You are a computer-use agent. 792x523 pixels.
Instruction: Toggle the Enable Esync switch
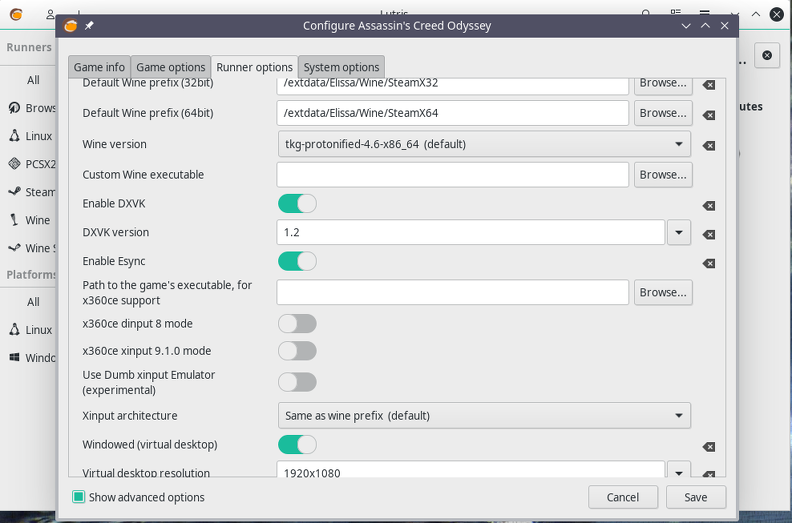coord(298,261)
